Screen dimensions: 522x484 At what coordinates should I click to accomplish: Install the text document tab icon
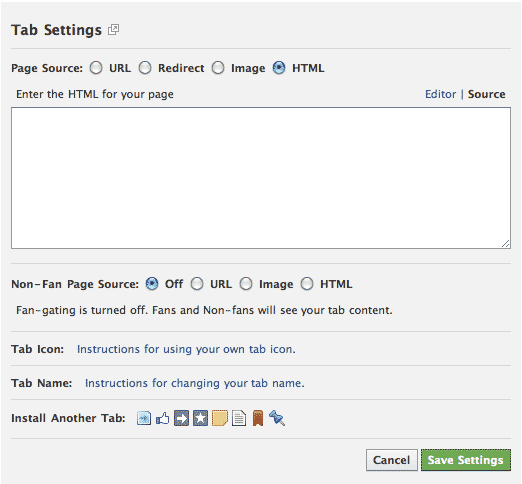pyautogui.click(x=239, y=418)
